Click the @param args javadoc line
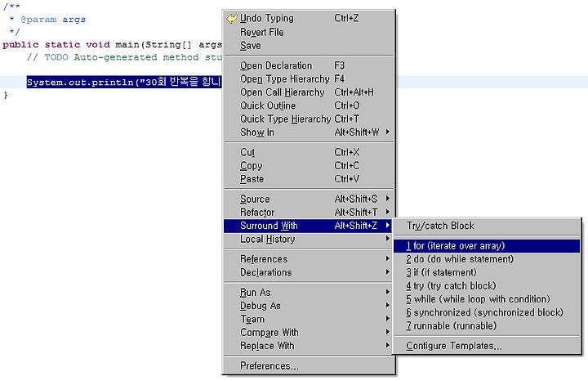588x381 pixels. pyautogui.click(x=48, y=20)
